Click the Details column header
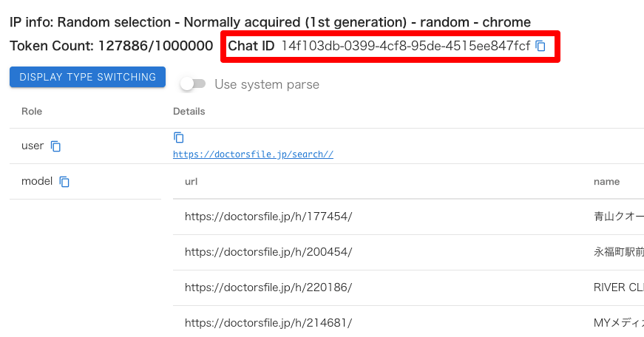 [189, 112]
